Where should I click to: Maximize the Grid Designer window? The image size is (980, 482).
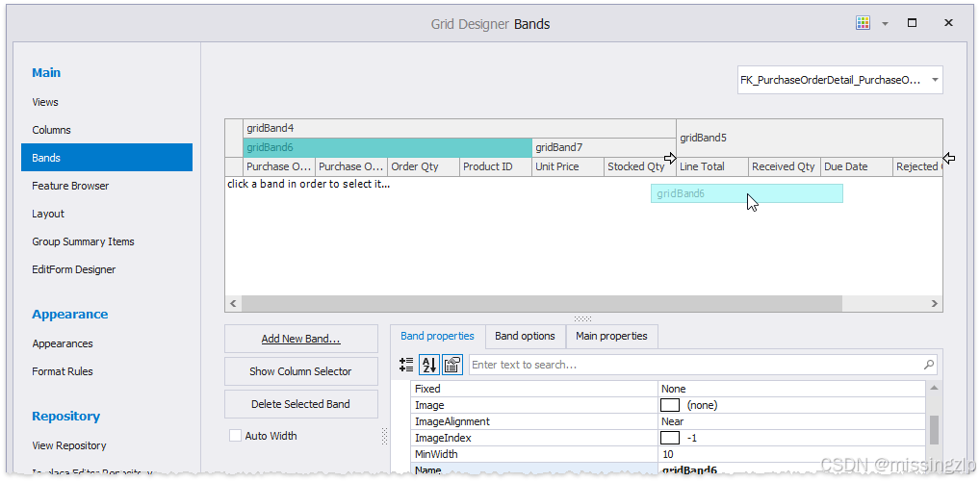pos(912,24)
